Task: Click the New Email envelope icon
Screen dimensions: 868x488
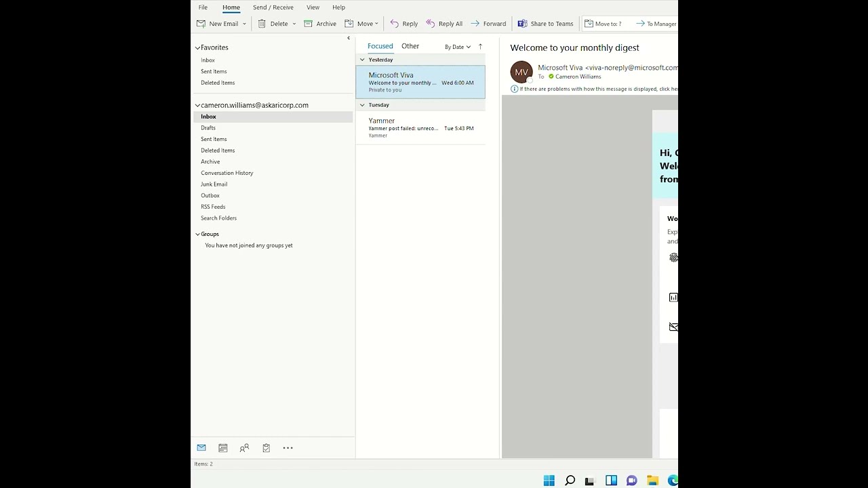Action: click(x=201, y=24)
